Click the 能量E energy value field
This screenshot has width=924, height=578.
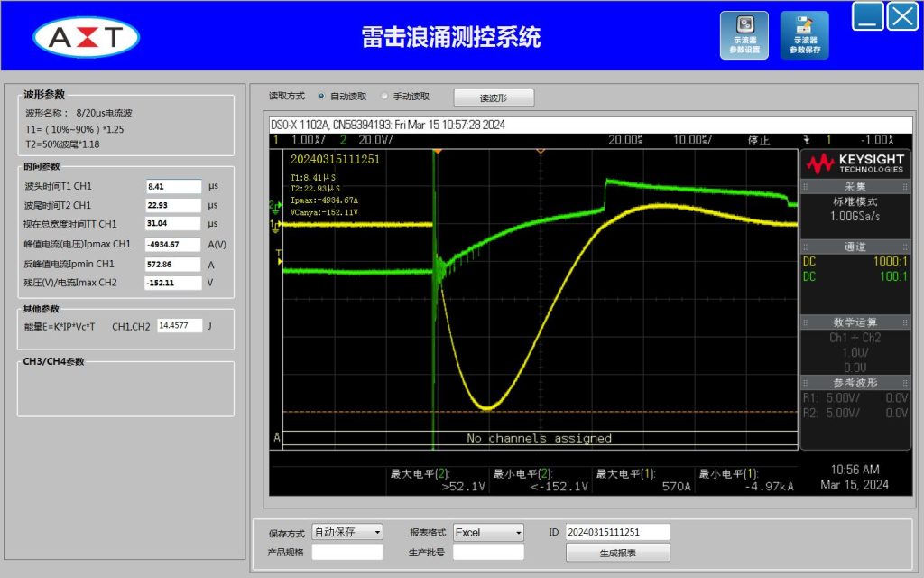[180, 325]
